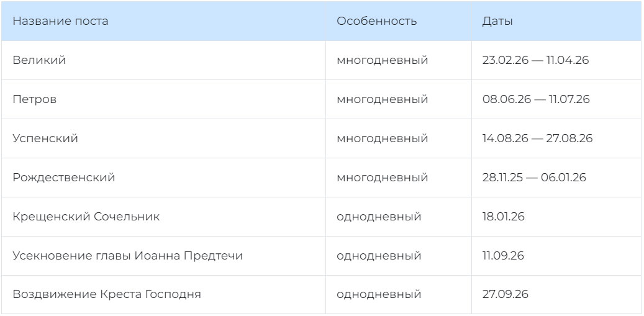Click the date 27.09.26
644x316 pixels.
coord(505,294)
